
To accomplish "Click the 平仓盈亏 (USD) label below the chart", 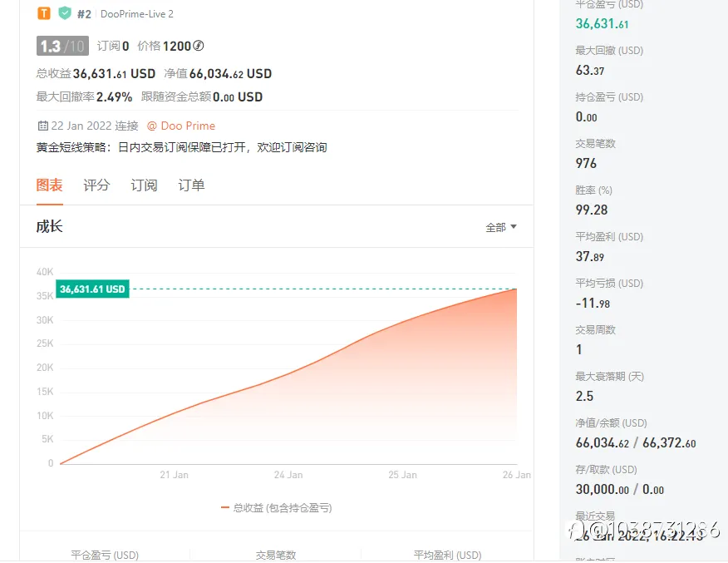I will (x=105, y=556).
